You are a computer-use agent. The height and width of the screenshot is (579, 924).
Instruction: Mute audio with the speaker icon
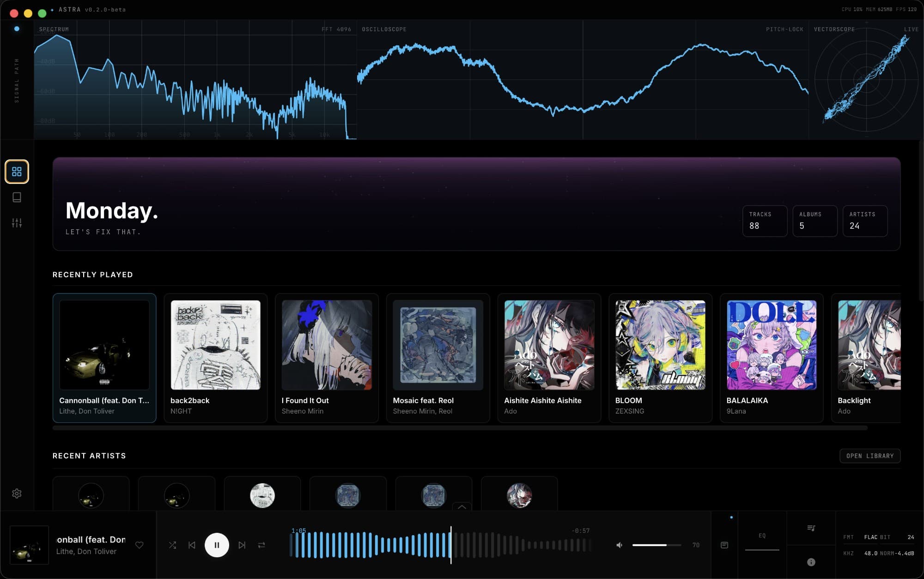tap(620, 545)
